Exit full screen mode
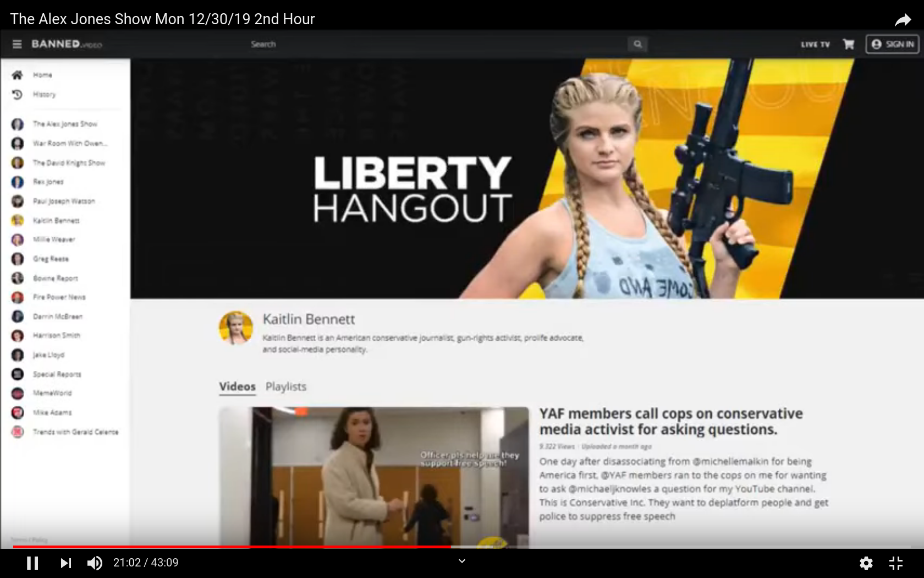Screen dimensions: 924x578 point(896,563)
